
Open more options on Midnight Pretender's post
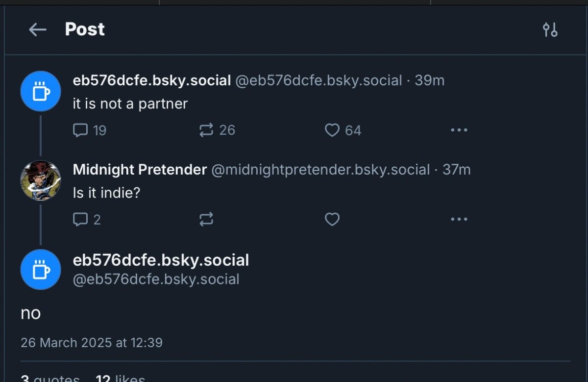pyautogui.click(x=459, y=220)
